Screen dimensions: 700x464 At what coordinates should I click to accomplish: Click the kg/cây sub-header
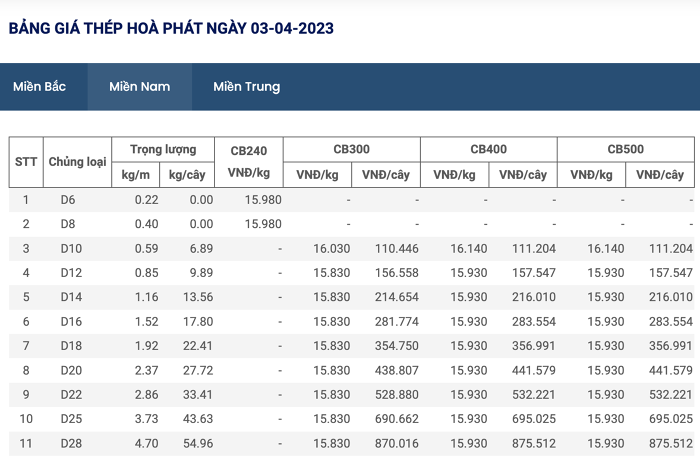(x=187, y=175)
